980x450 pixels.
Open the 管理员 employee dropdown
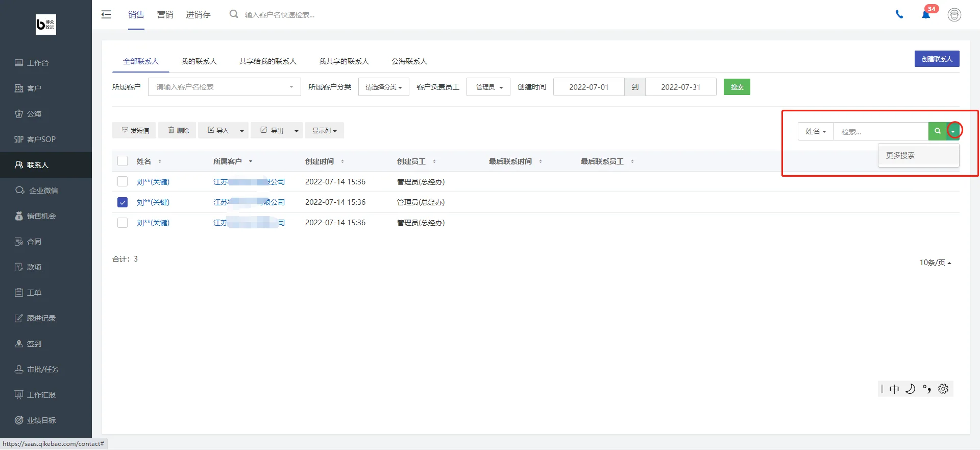click(x=488, y=87)
